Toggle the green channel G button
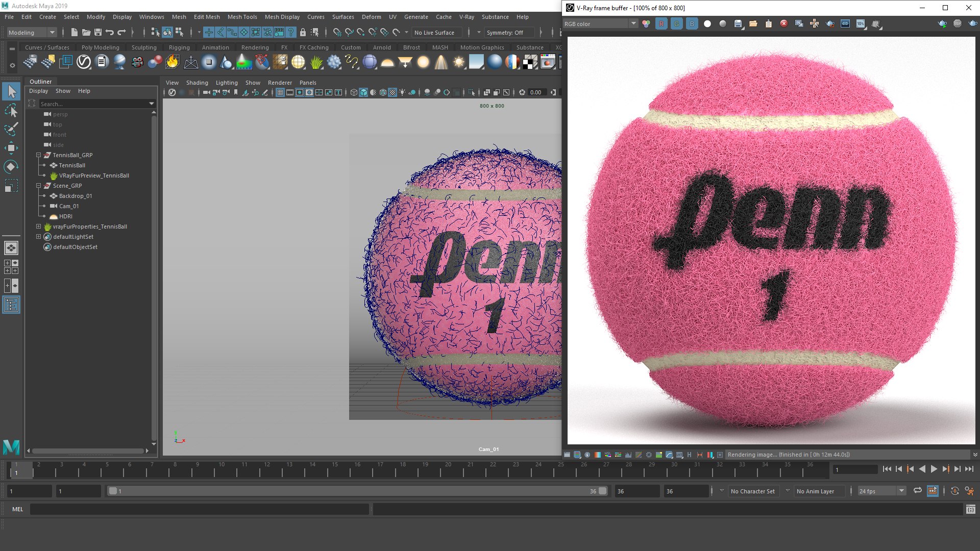The width and height of the screenshot is (980, 551). point(677,23)
